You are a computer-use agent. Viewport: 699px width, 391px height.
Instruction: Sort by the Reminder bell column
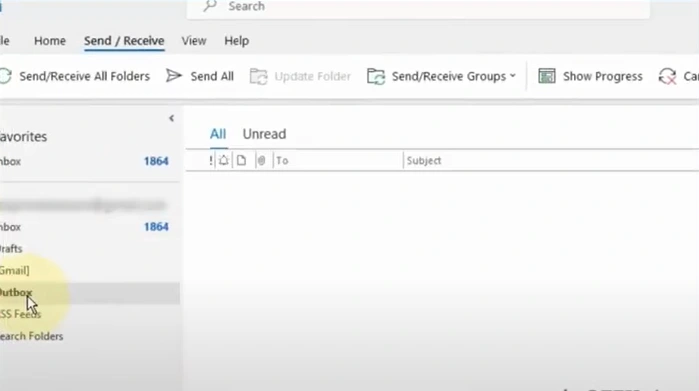[224, 161]
